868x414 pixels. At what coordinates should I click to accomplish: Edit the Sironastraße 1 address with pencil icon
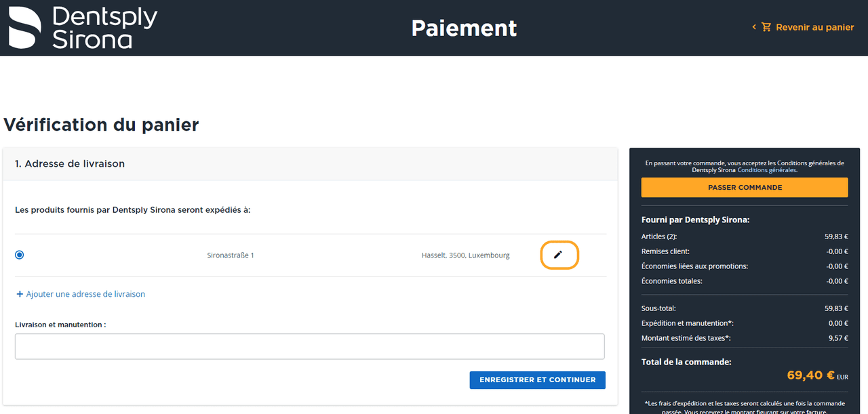(x=559, y=255)
